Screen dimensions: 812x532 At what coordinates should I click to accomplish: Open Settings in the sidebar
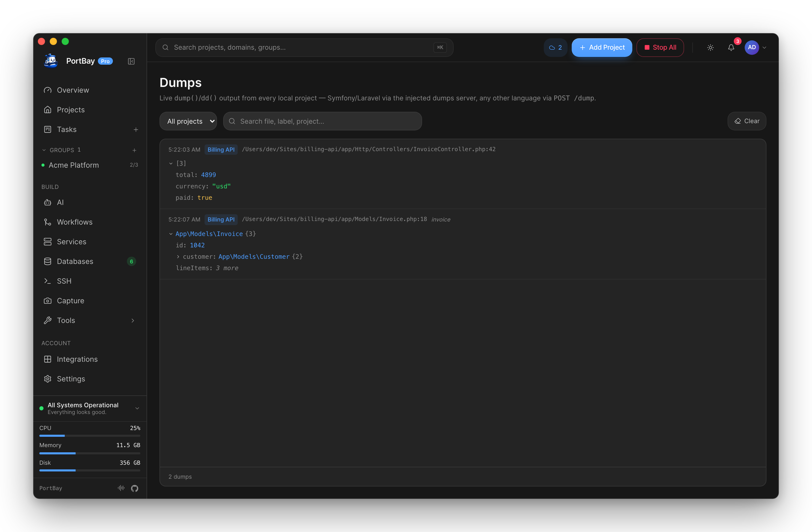click(x=90, y=379)
